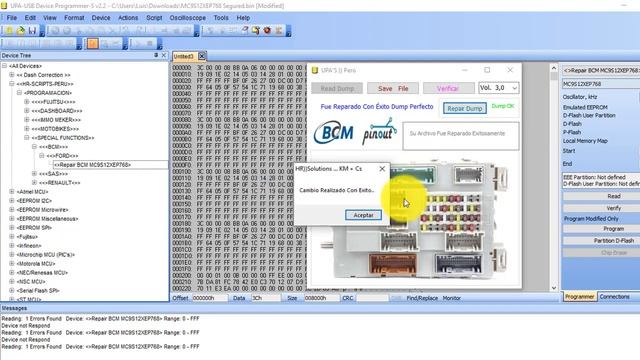640x360 pixels.
Task: Click the Find/Replace button
Action: (x=422, y=298)
